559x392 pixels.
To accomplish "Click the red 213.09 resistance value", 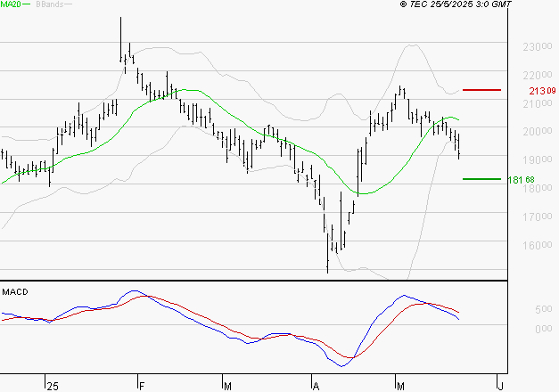I will [542, 91].
